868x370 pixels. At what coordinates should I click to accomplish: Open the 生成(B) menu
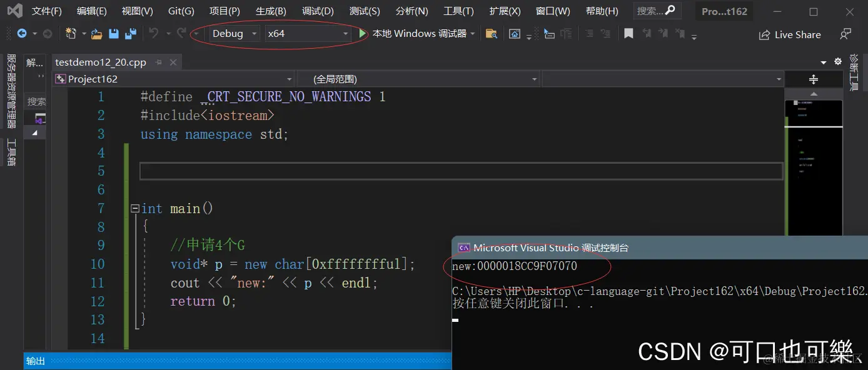[271, 11]
